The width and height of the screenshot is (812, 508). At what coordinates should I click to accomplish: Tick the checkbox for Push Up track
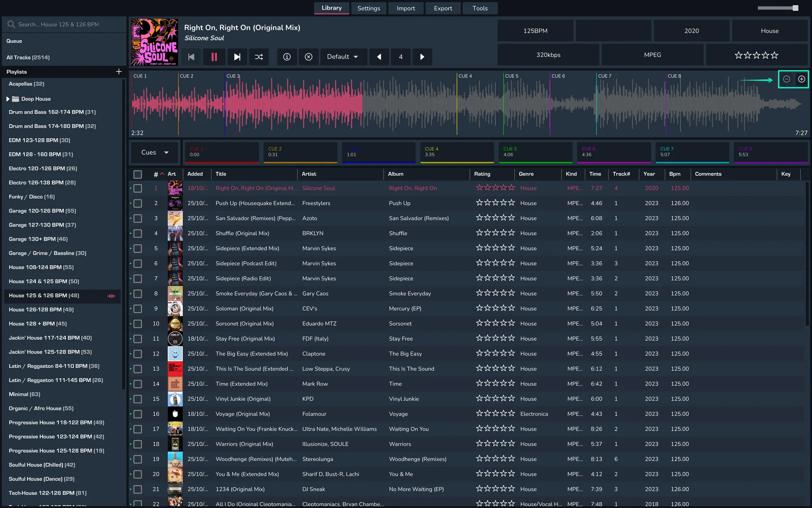[x=138, y=203]
